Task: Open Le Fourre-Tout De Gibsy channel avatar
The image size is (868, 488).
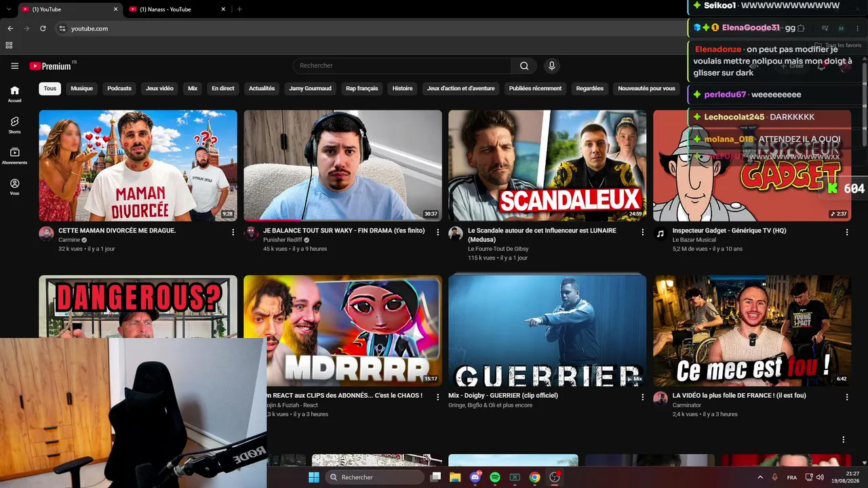Action: click(x=456, y=234)
